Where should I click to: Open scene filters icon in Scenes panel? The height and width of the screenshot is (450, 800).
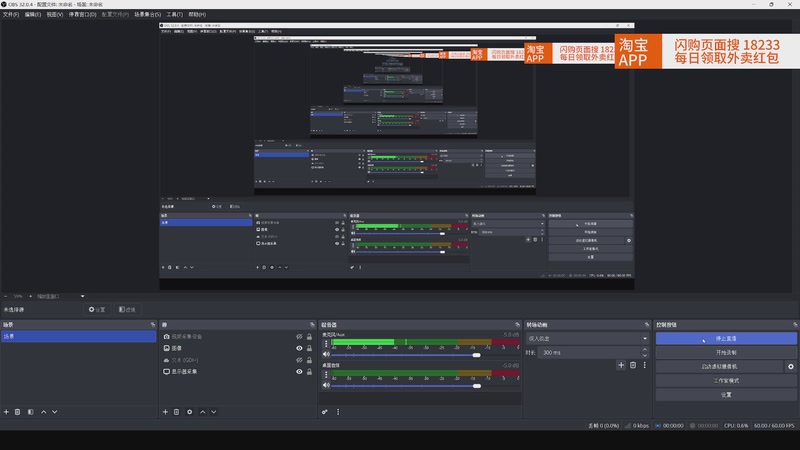[x=31, y=412]
